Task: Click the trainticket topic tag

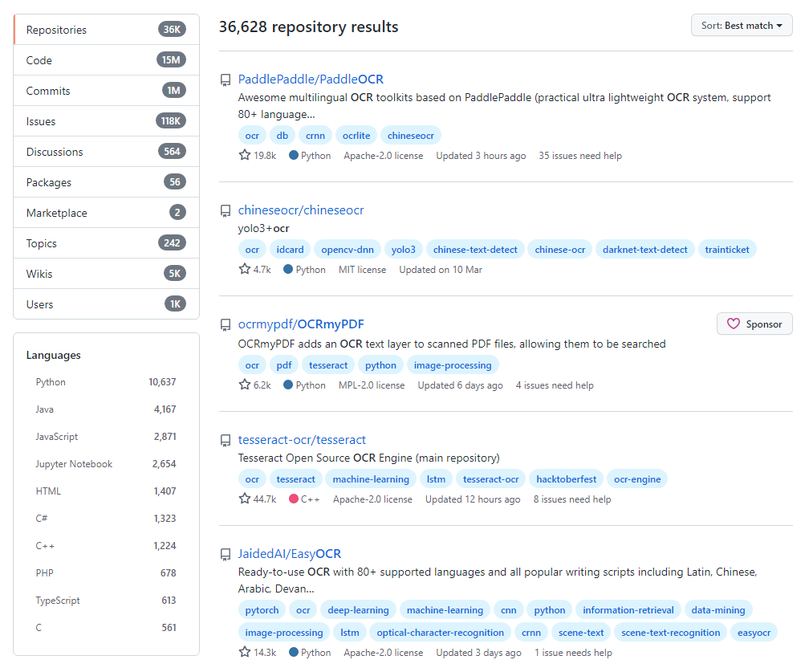Action: pos(727,250)
